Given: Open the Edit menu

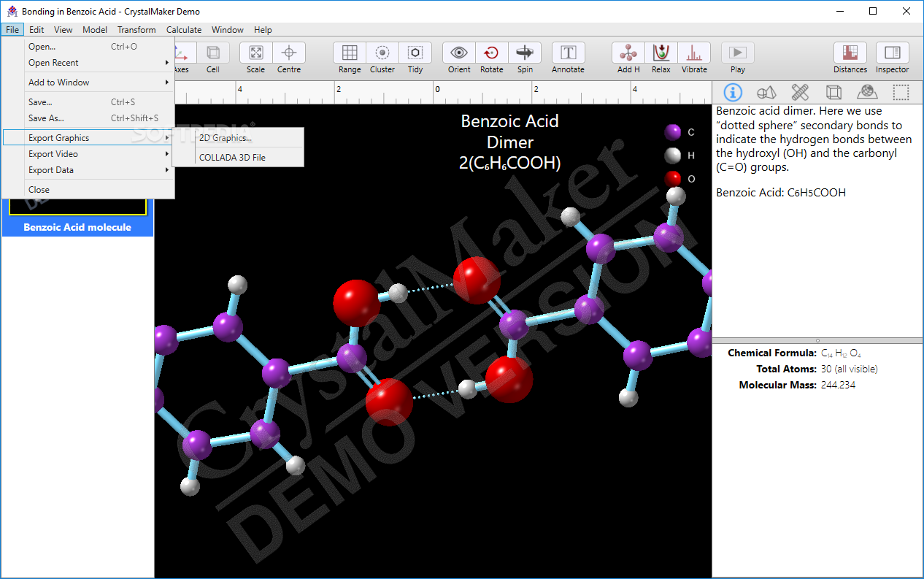Looking at the screenshot, I should 36,30.
